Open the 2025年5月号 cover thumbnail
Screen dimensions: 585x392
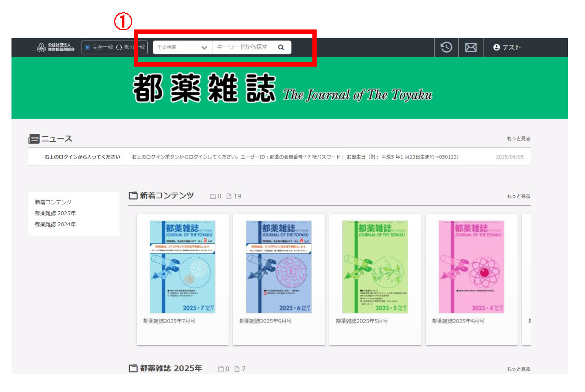[375, 267]
